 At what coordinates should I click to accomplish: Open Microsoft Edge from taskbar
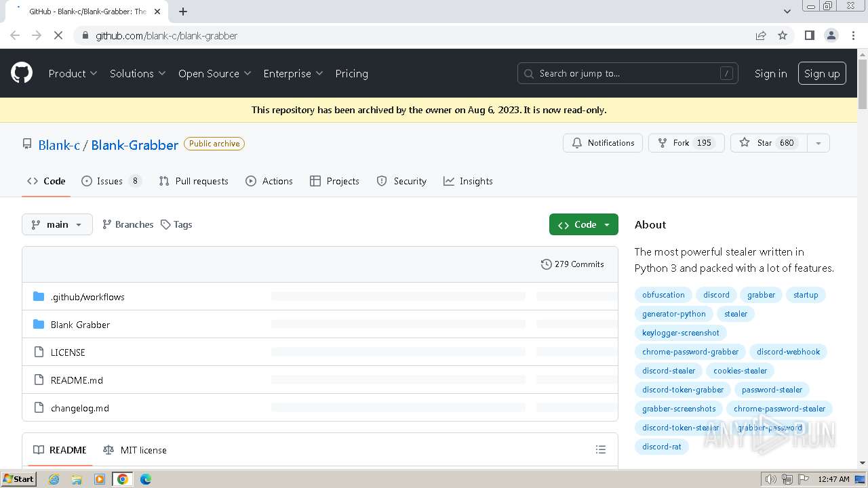coord(146,479)
